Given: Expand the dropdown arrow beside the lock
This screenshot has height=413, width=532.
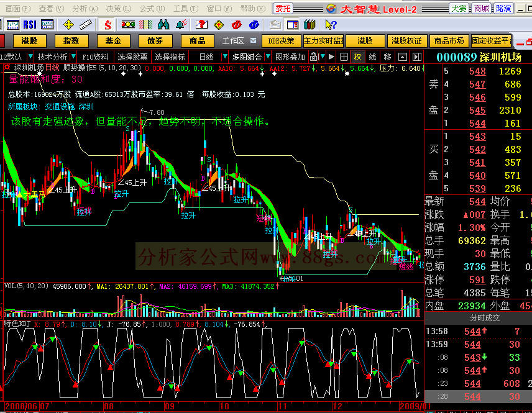Looking at the screenshot, I should (x=323, y=57).
